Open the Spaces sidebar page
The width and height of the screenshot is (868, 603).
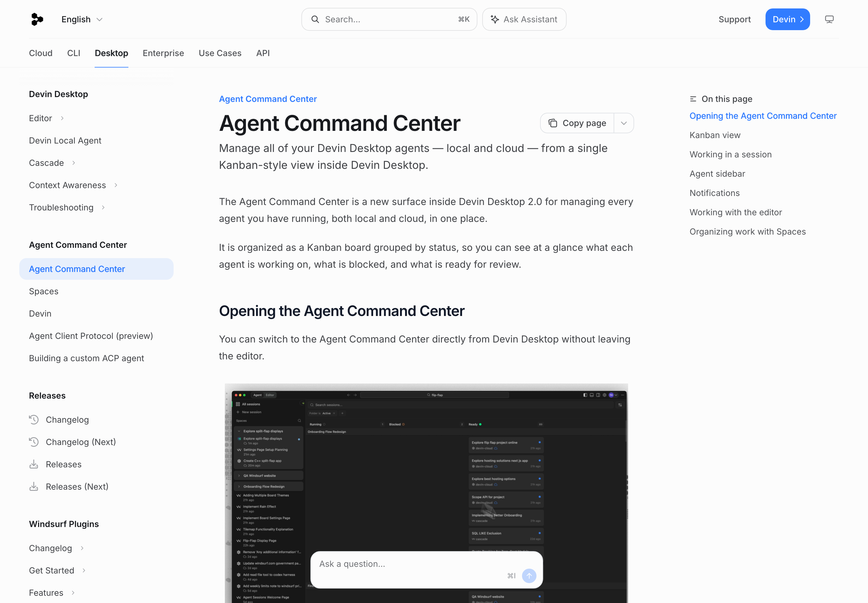click(44, 291)
